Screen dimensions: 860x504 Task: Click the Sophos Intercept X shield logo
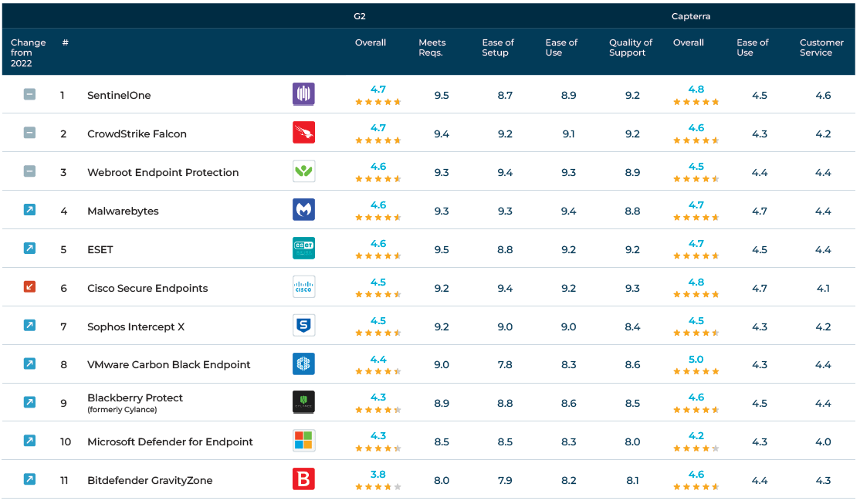pos(303,326)
